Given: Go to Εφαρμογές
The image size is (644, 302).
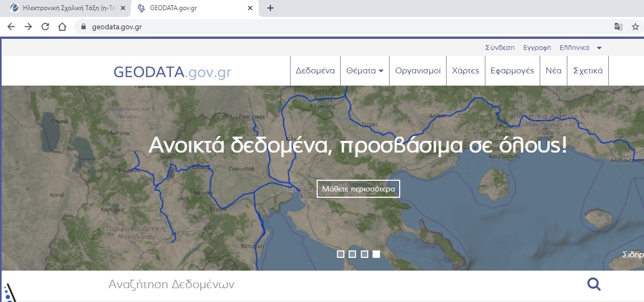Looking at the screenshot, I should point(512,71).
